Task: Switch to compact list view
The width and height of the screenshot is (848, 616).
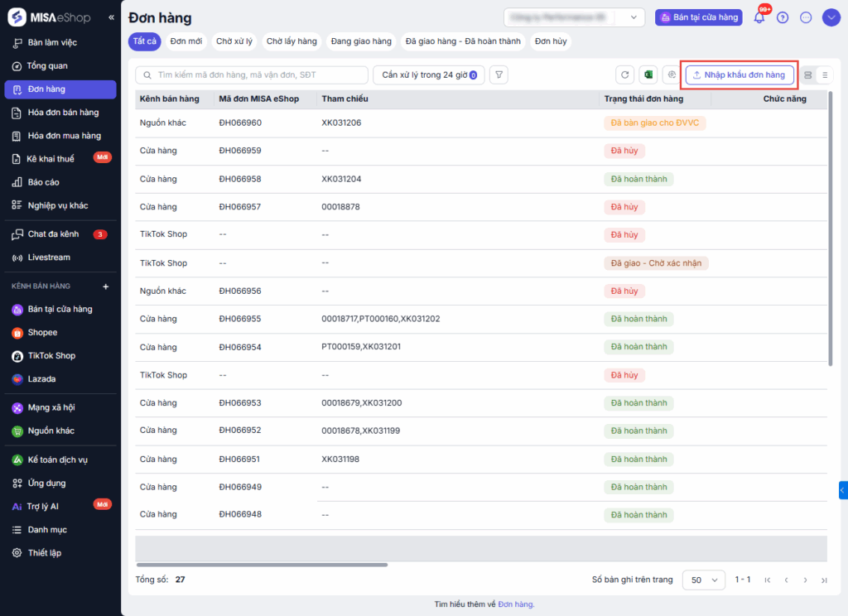Action: coord(825,75)
